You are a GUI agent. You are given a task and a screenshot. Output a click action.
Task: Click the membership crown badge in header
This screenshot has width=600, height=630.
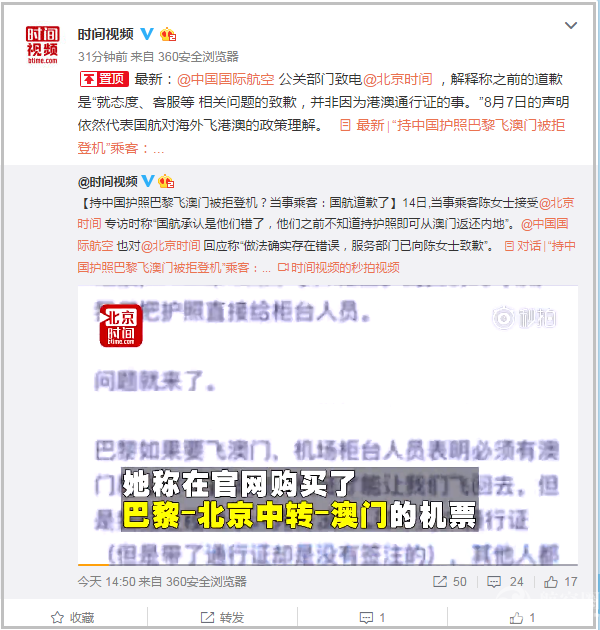[x=168, y=35]
